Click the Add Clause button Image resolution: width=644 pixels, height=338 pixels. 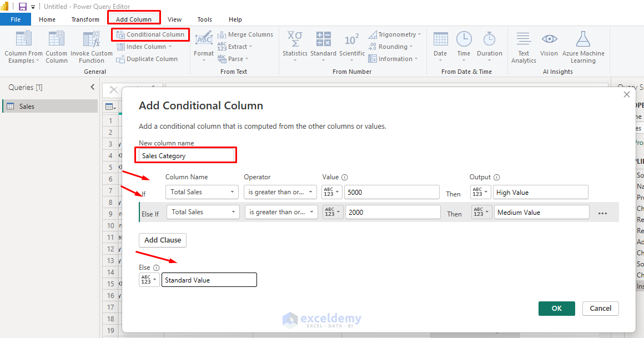tap(163, 240)
